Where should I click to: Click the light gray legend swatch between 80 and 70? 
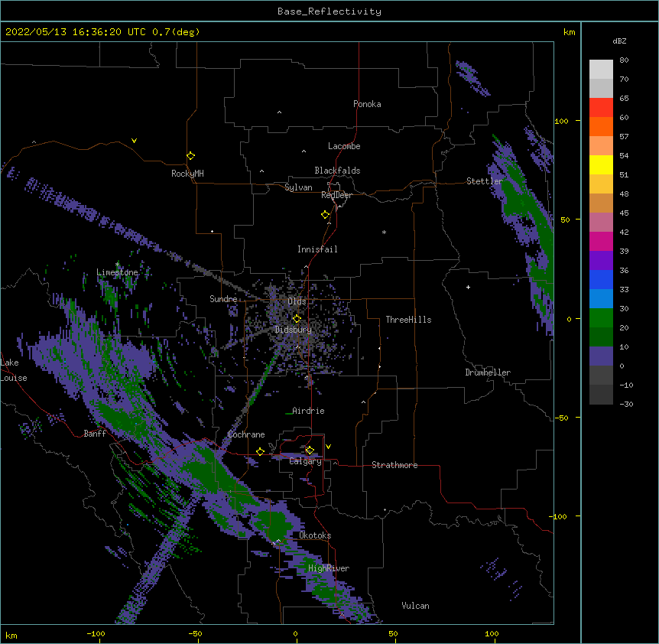[601, 70]
